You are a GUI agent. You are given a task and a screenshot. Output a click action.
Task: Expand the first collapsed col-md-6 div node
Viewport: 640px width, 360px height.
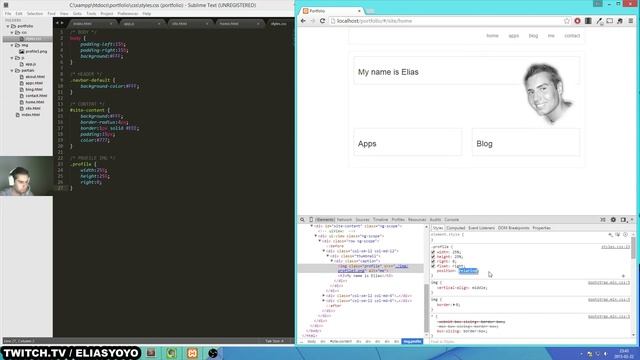[324, 296]
